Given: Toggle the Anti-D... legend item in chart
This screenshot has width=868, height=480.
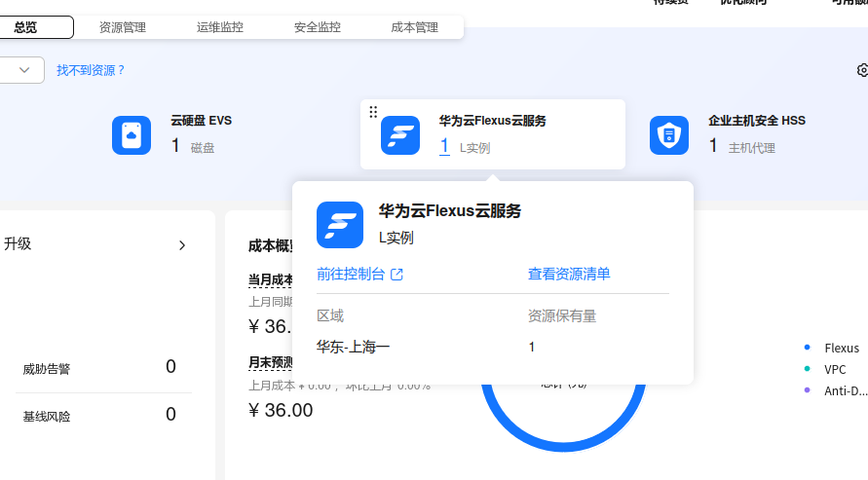Looking at the screenshot, I should coord(845,390).
